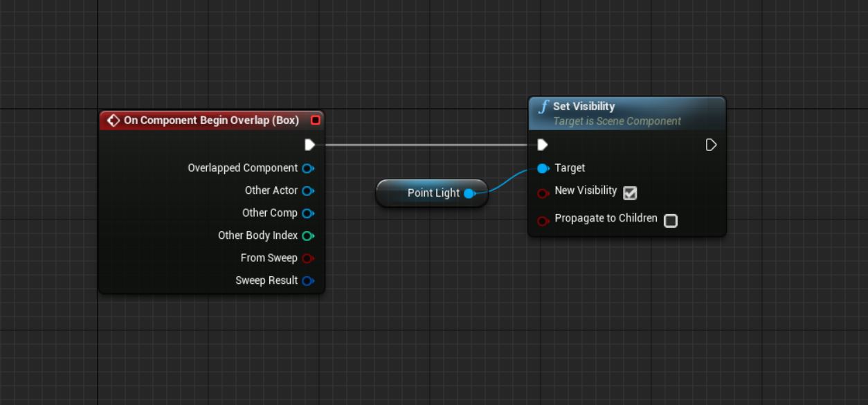
Task: Click the Set Visibility exec input pin
Action: tap(543, 145)
